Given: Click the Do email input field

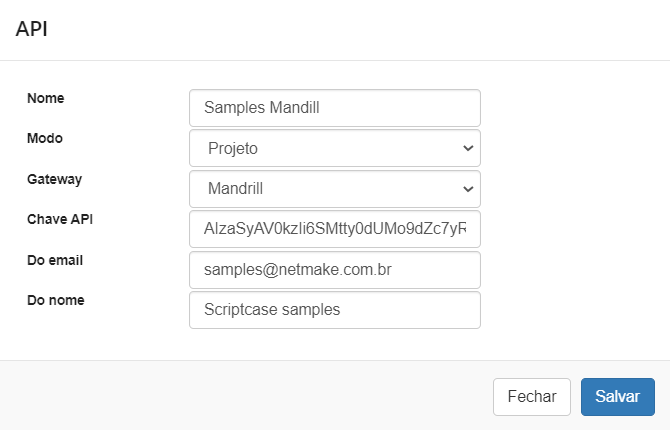Looking at the screenshot, I should [x=334, y=269].
